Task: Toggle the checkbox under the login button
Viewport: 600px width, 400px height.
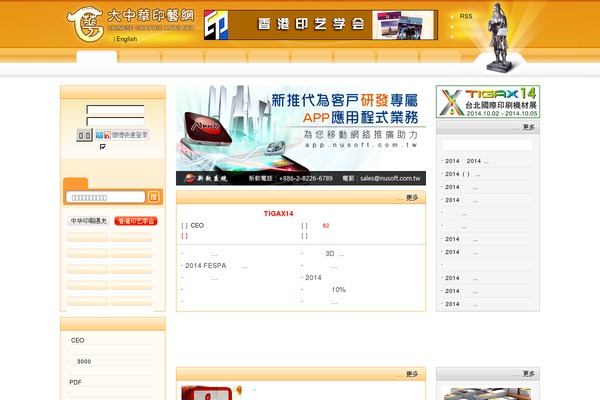Action: 103,147
